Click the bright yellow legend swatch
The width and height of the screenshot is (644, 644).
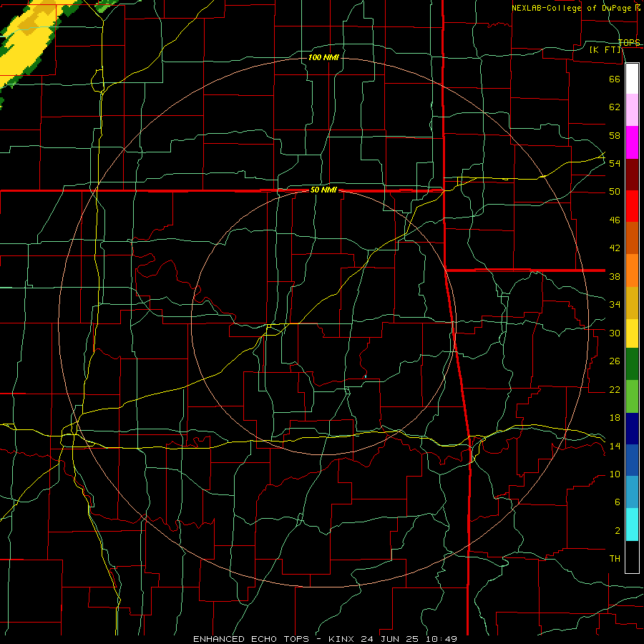click(632, 333)
